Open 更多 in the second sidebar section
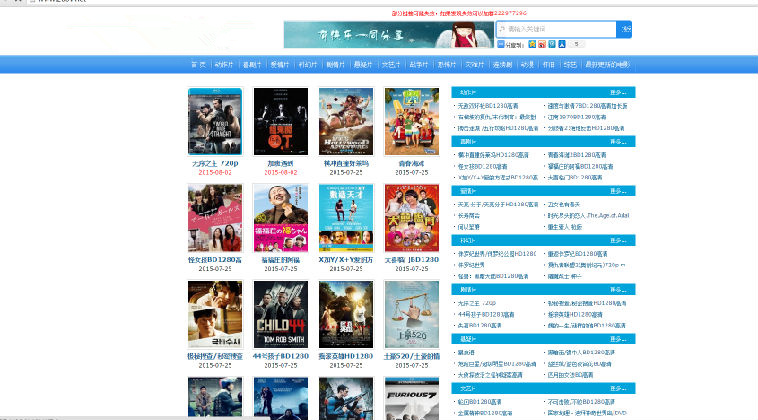758x420 pixels. (618, 142)
